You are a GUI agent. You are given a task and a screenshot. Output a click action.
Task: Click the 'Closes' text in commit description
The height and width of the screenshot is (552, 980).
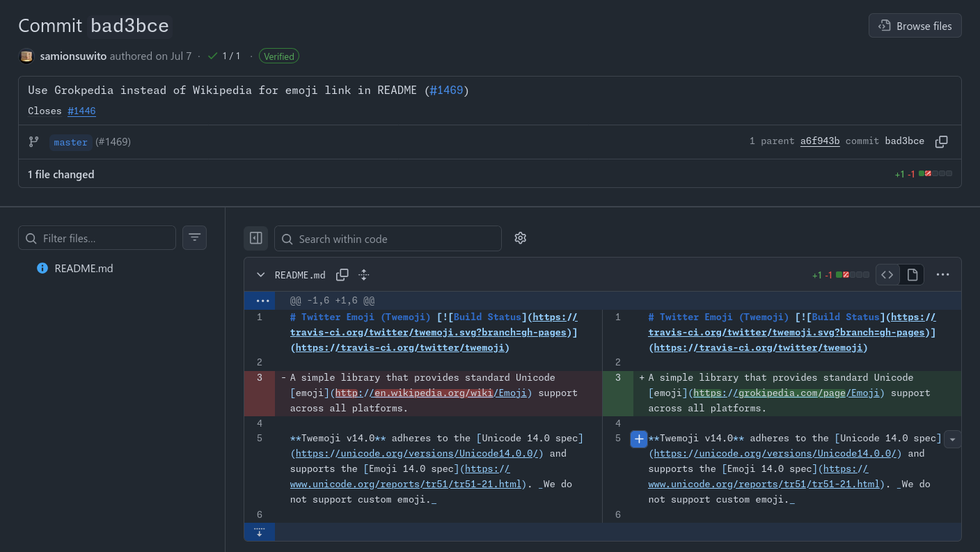[45, 111]
